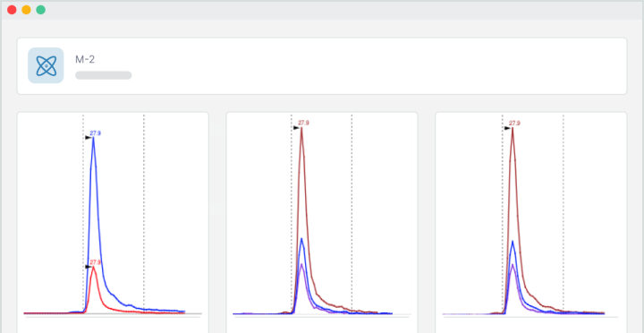
Task: Select the M-2 title text
Action: tap(85, 60)
